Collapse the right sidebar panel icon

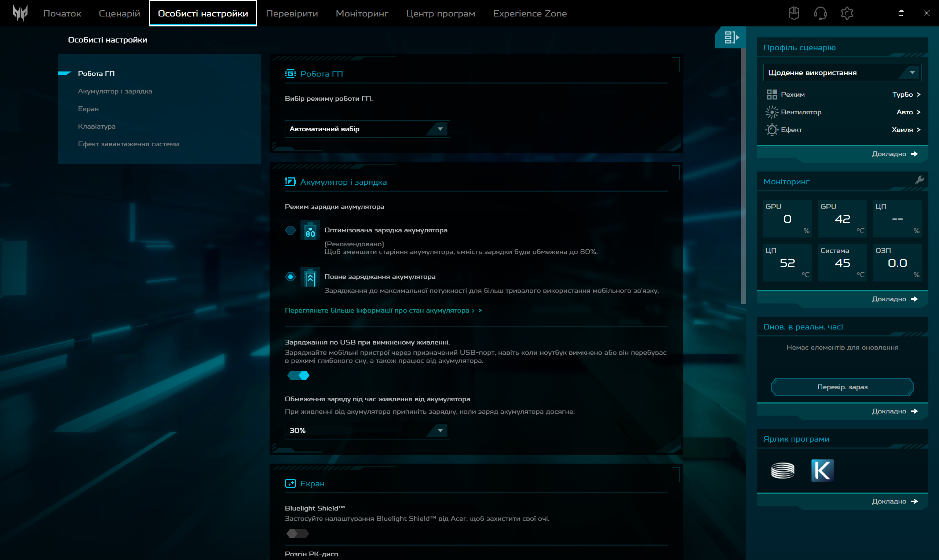731,37
